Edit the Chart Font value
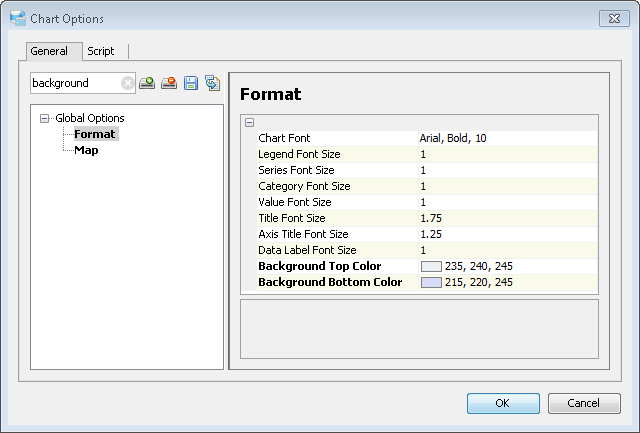Image resolution: width=640 pixels, height=433 pixels. pyautogui.click(x=506, y=138)
